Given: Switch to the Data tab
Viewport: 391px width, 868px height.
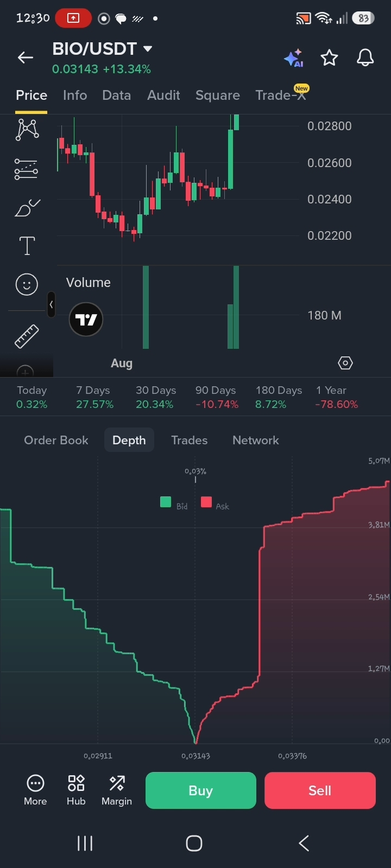Looking at the screenshot, I should pos(116,95).
